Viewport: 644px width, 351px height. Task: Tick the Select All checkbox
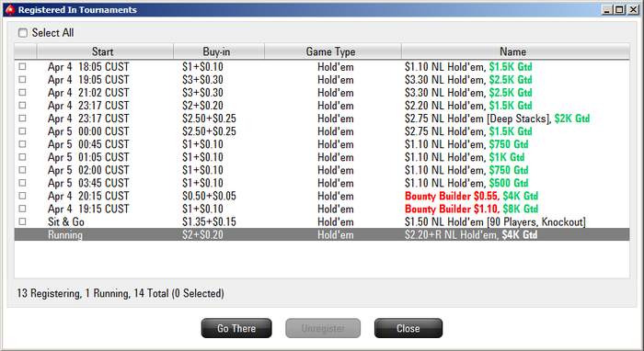tap(23, 33)
